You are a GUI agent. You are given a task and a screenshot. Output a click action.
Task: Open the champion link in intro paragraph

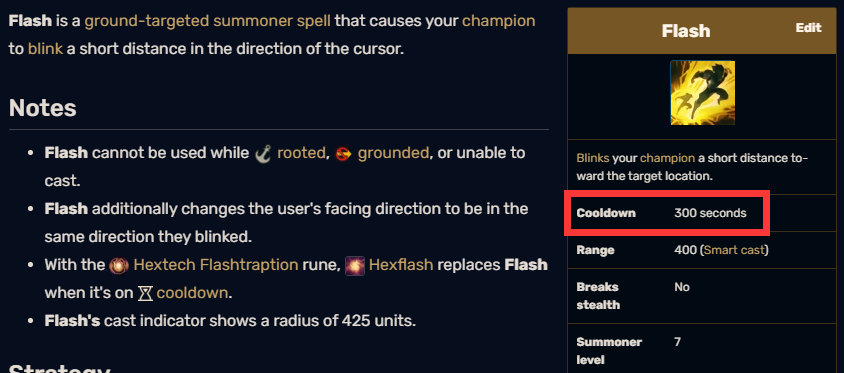click(498, 21)
